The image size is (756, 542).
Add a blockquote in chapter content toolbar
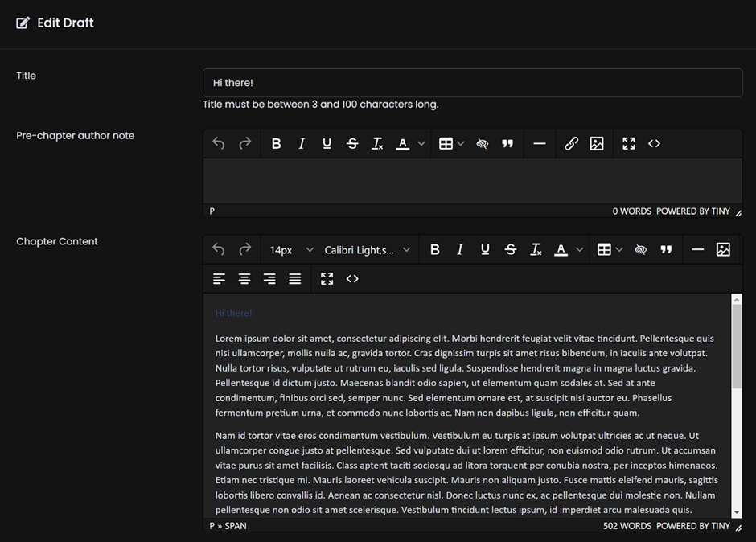(x=666, y=250)
